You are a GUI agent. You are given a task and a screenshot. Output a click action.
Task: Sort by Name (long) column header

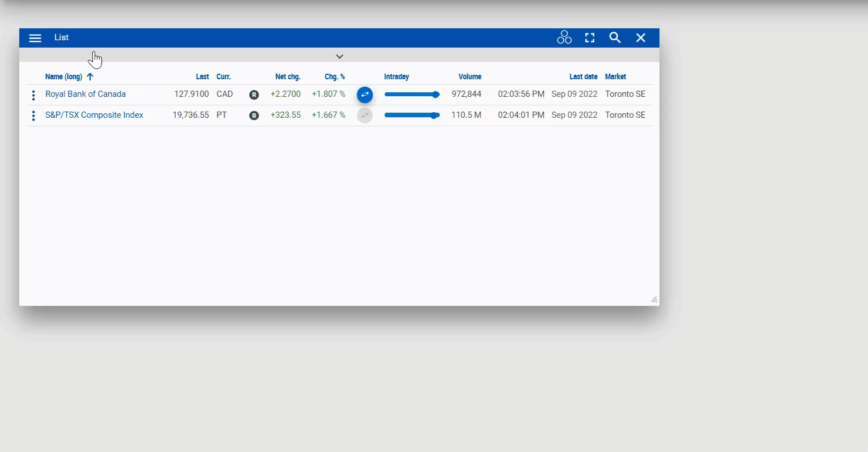63,77
